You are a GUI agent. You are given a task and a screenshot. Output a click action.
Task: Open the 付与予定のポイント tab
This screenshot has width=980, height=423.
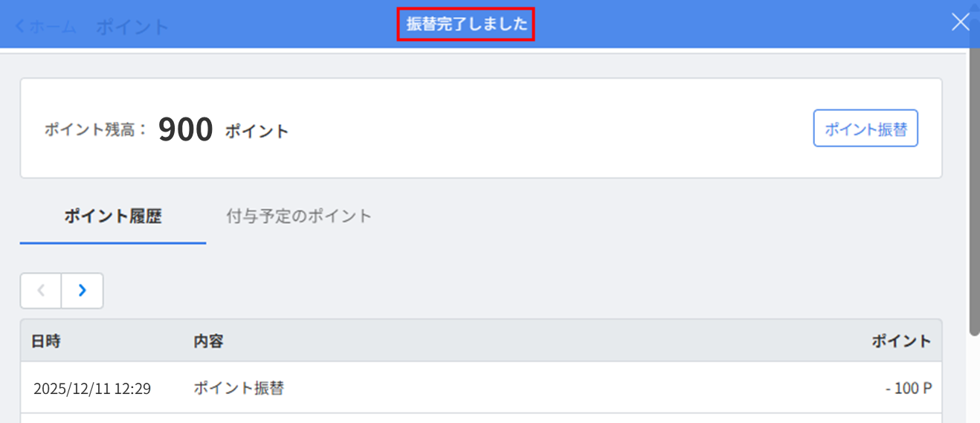pyautogui.click(x=299, y=217)
